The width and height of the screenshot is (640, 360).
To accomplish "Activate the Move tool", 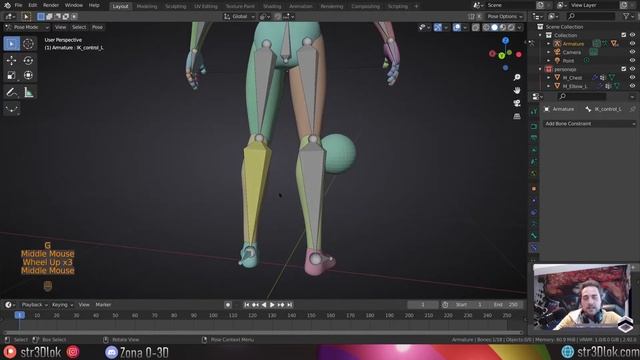I will [11, 60].
